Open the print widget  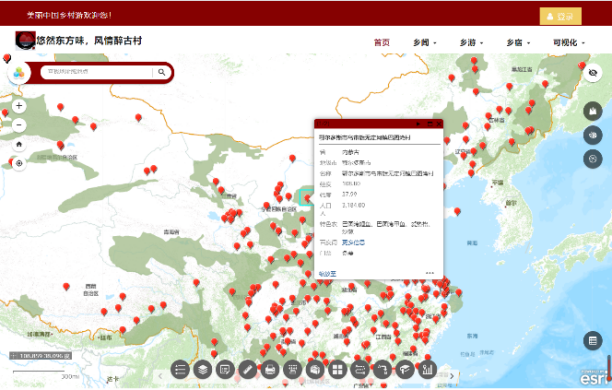point(270,369)
